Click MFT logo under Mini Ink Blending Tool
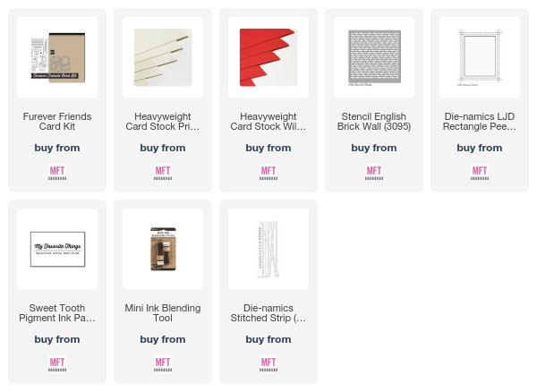The width and height of the screenshot is (537, 392). 163,364
